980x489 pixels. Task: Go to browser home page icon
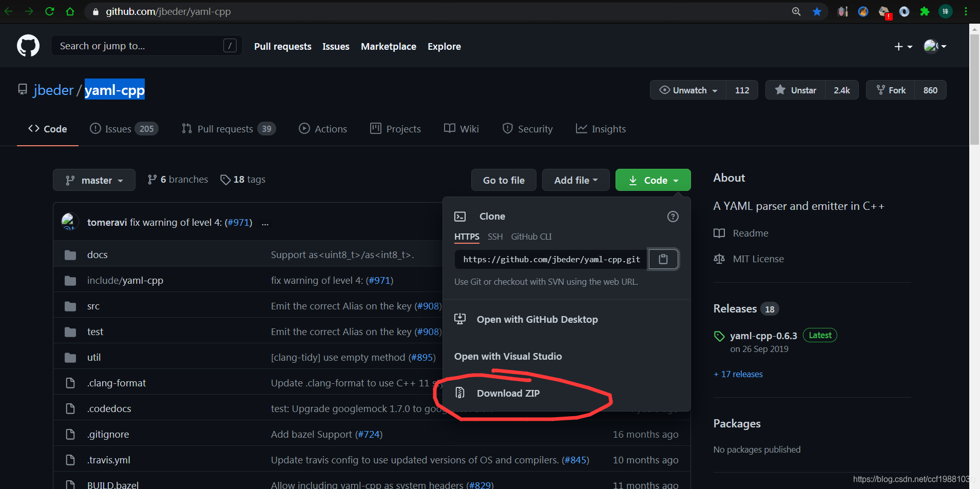[70, 11]
